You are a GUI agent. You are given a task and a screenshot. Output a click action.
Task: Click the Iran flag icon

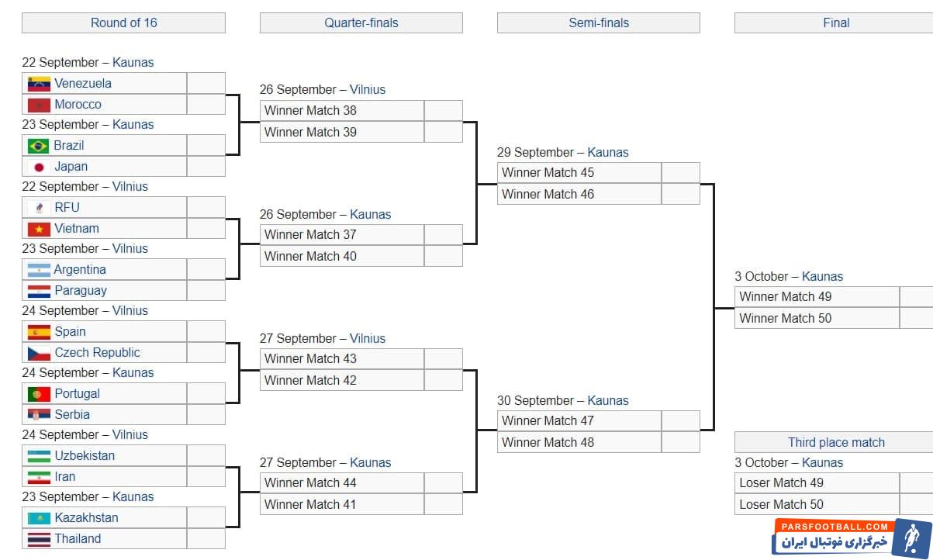(39, 477)
